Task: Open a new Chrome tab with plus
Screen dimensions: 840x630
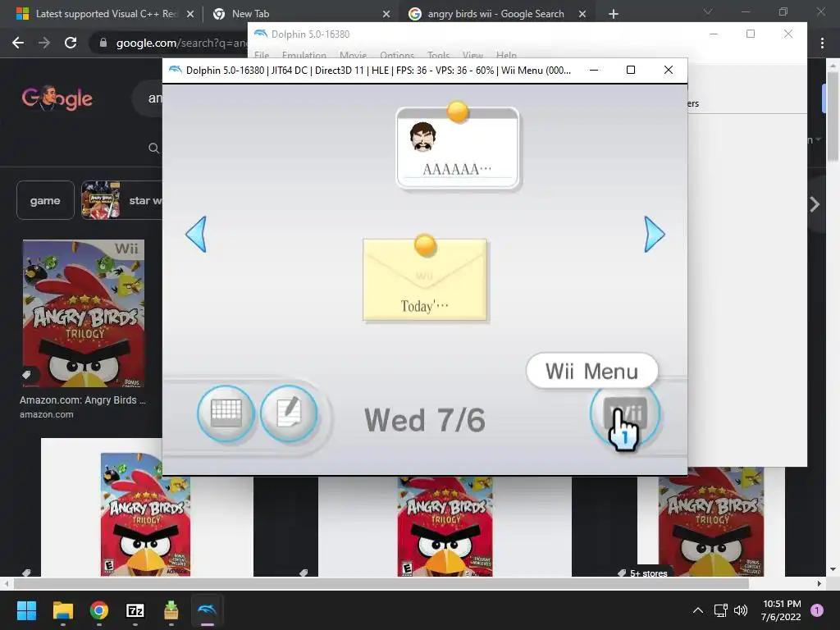Action: pos(614,14)
